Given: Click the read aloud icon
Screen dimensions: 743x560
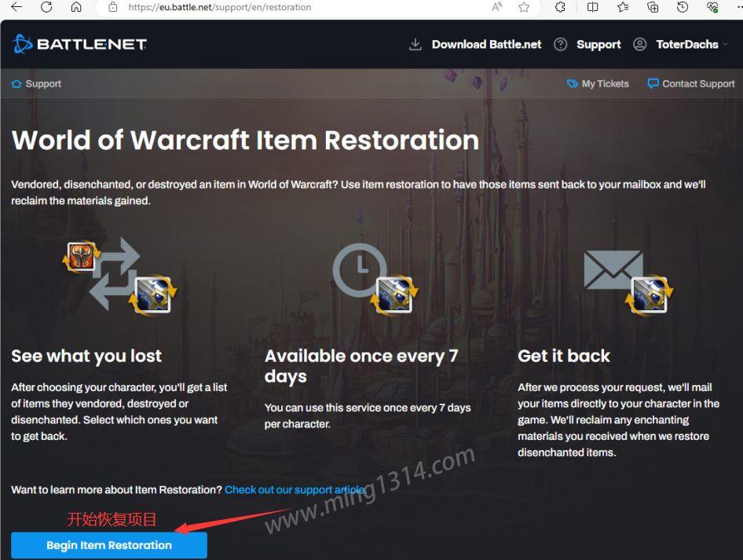Looking at the screenshot, I should pyautogui.click(x=497, y=7).
